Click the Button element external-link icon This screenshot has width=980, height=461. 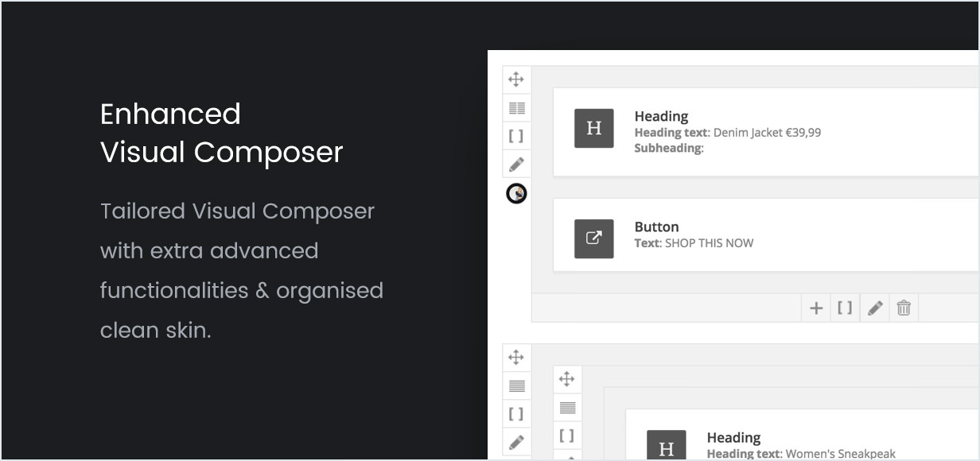pos(593,238)
